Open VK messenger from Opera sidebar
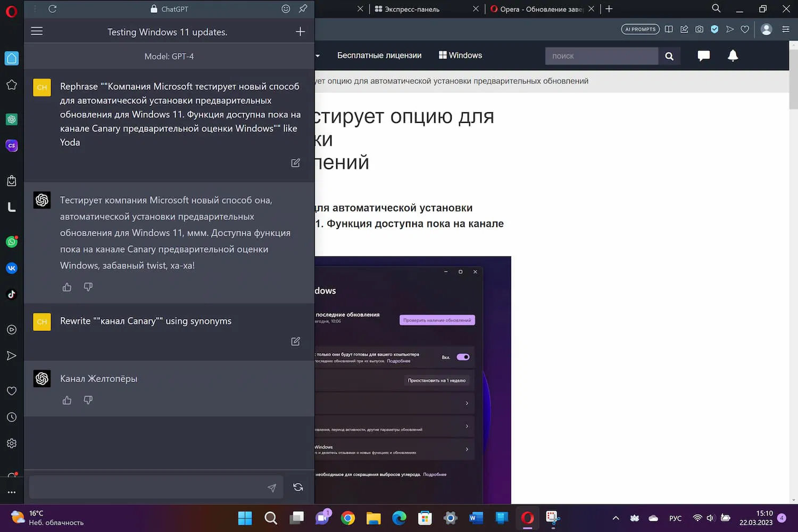The height and width of the screenshot is (532, 798). point(12,268)
